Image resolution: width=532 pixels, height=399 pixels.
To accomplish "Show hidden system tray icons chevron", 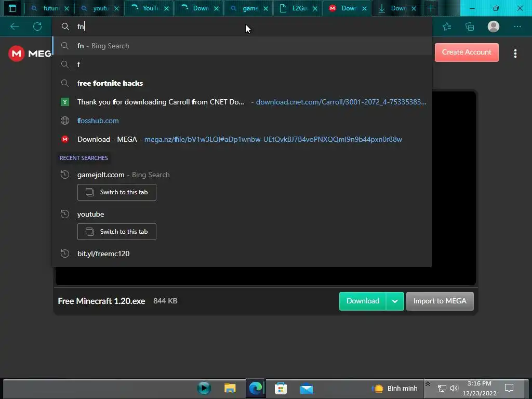I will coord(428,384).
